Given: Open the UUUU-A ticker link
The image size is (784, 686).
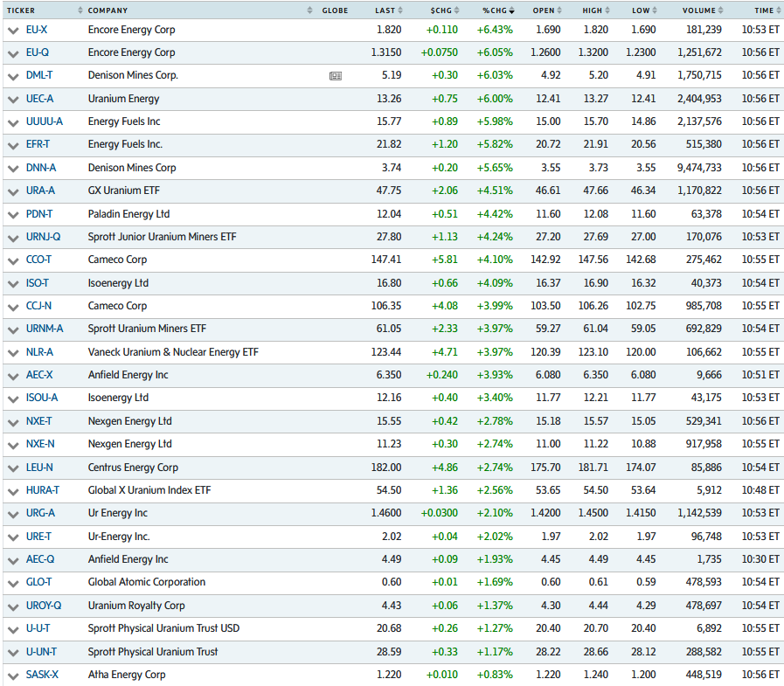Looking at the screenshot, I should pyautogui.click(x=45, y=121).
